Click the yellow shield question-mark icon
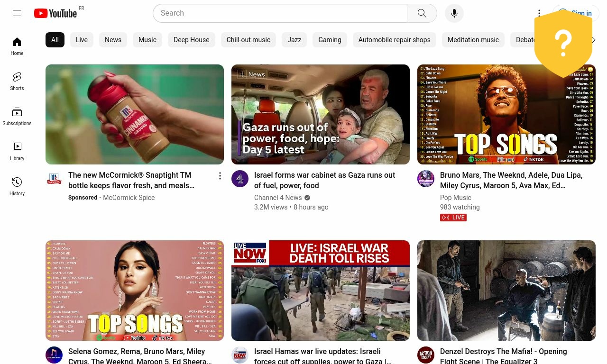Image resolution: width=607 pixels, height=364 pixels. pyautogui.click(x=563, y=44)
